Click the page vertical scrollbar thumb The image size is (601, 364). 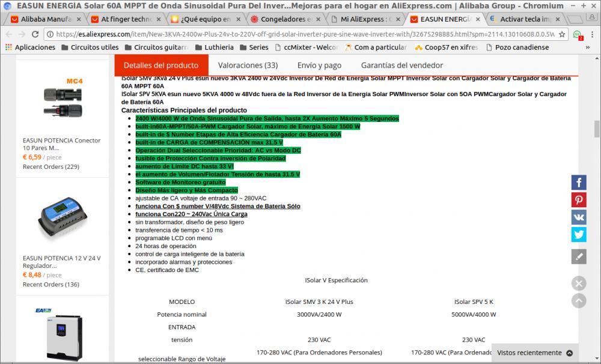pyautogui.click(x=597, y=129)
